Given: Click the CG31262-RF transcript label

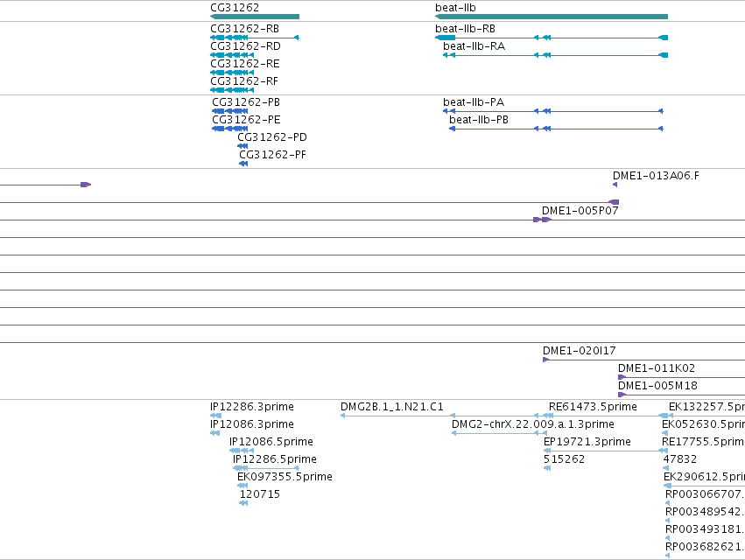Looking at the screenshot, I should (244, 81).
